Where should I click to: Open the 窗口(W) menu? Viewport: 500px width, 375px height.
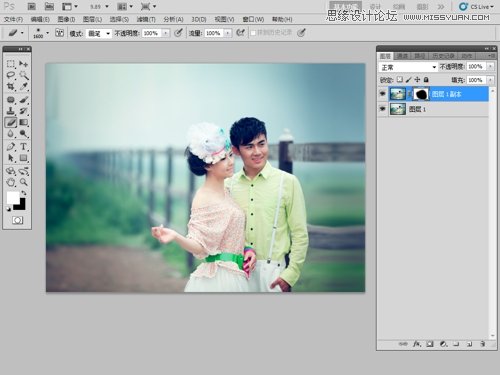pyautogui.click(x=253, y=19)
